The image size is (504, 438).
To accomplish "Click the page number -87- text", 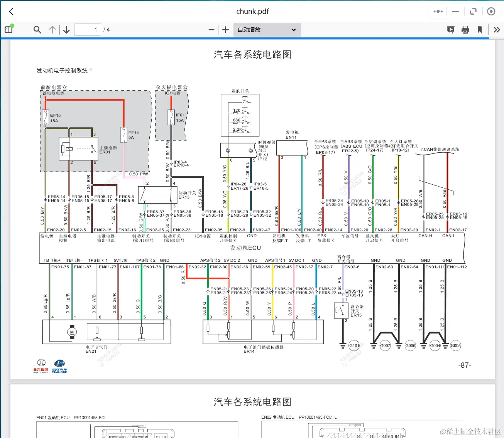I will tap(465, 365).
